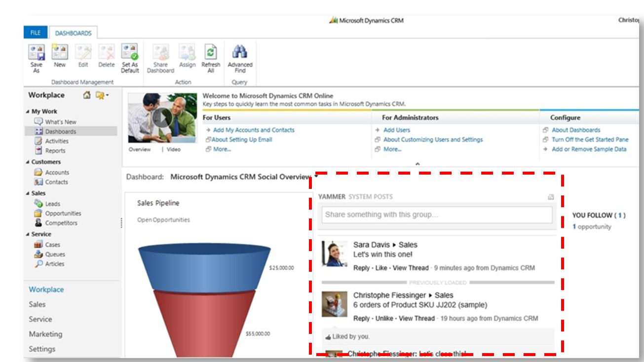This screenshot has height=362, width=644.
Task: Click the Workplace home icon
Action: (87, 95)
